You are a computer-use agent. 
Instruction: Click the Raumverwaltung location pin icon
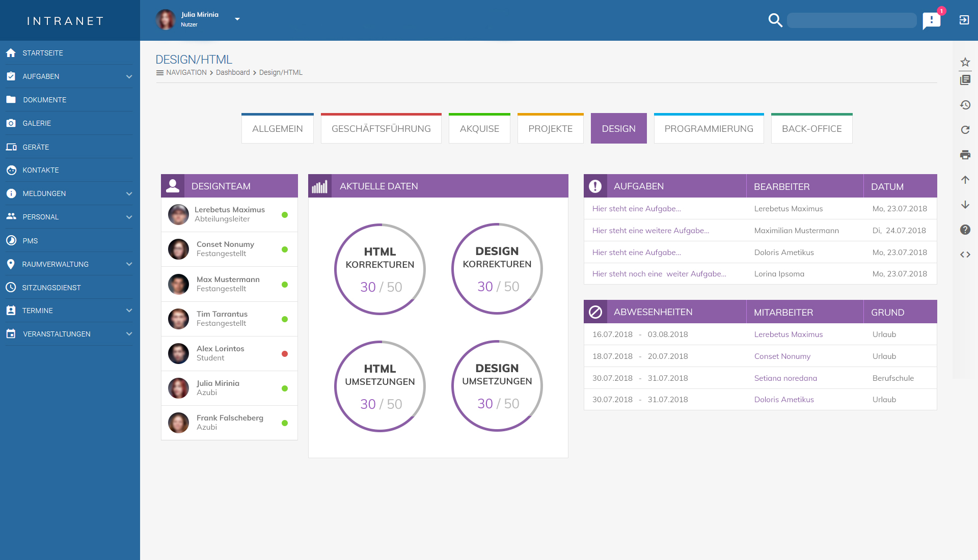click(11, 264)
